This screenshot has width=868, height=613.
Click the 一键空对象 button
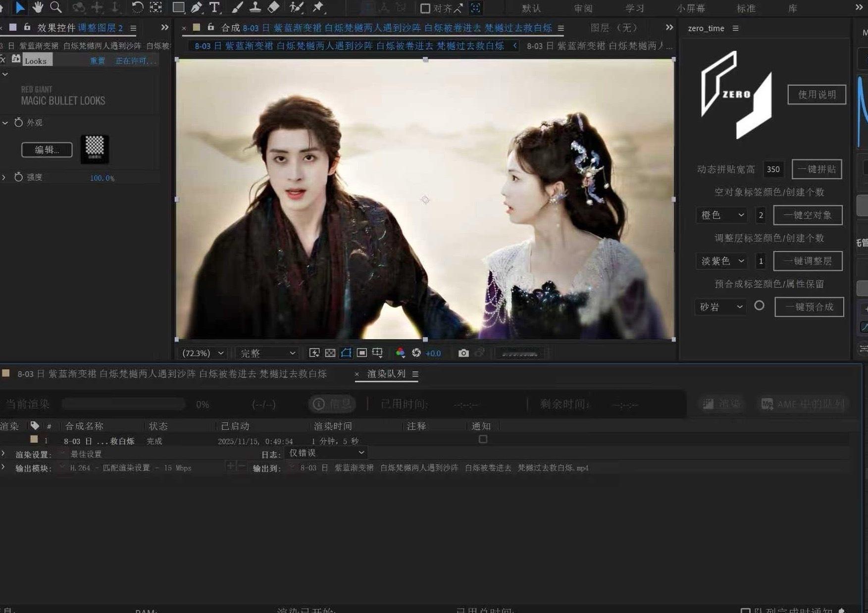pyautogui.click(x=808, y=215)
